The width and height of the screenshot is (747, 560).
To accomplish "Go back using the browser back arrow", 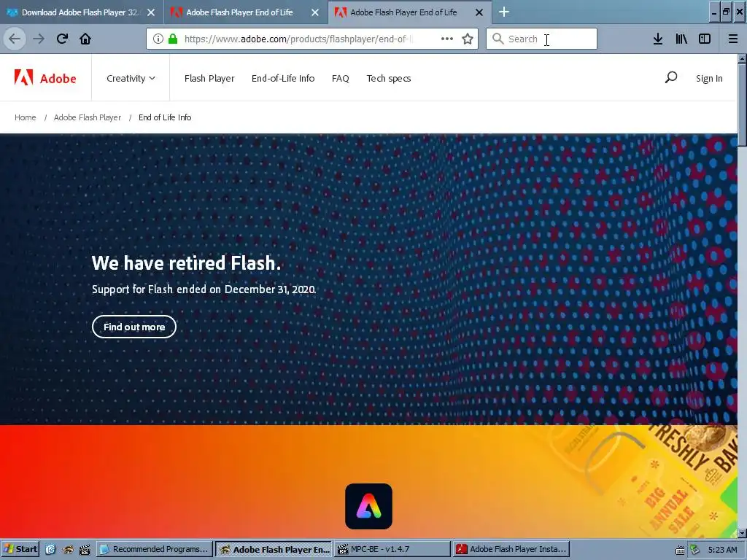I will (15, 39).
